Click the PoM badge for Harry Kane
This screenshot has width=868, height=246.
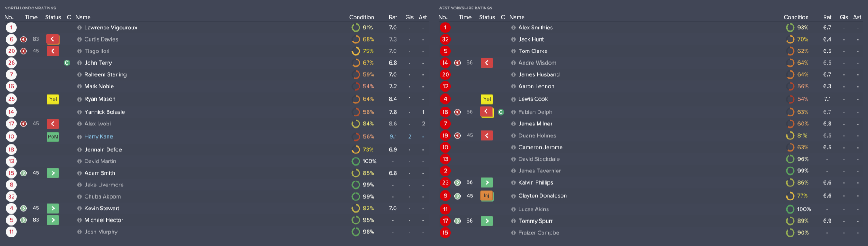coord(53,137)
